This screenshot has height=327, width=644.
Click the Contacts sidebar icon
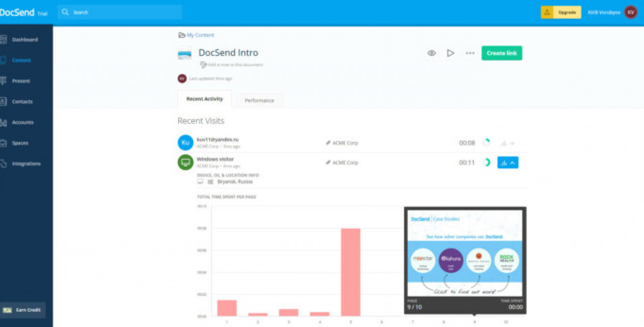pyautogui.click(x=3, y=101)
